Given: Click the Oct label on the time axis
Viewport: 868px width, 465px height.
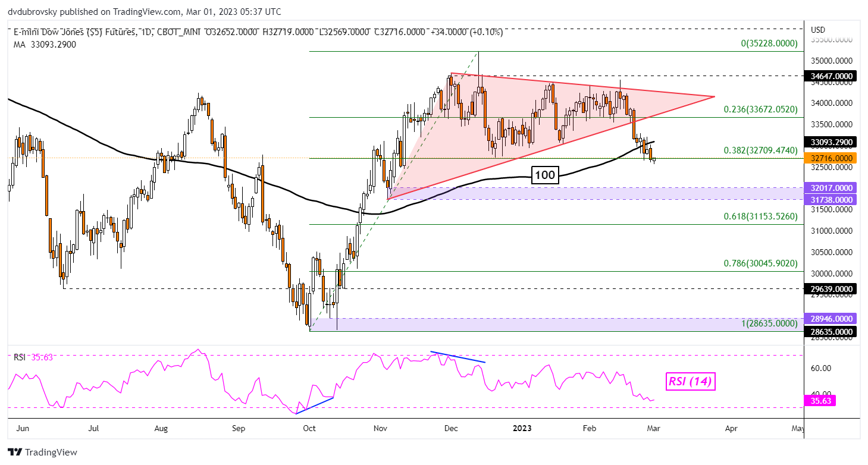Looking at the screenshot, I should pos(309,428).
